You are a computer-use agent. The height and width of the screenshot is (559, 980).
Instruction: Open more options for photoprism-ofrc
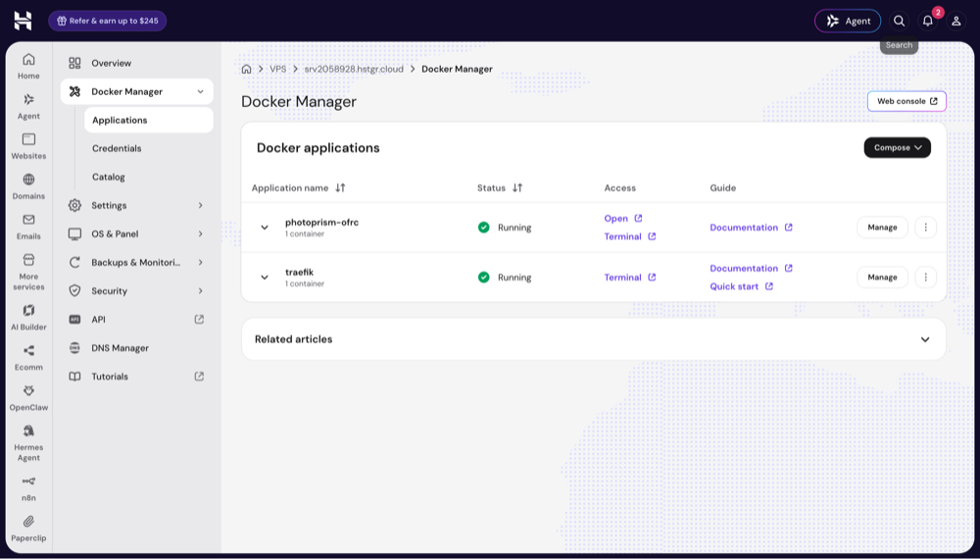(926, 227)
